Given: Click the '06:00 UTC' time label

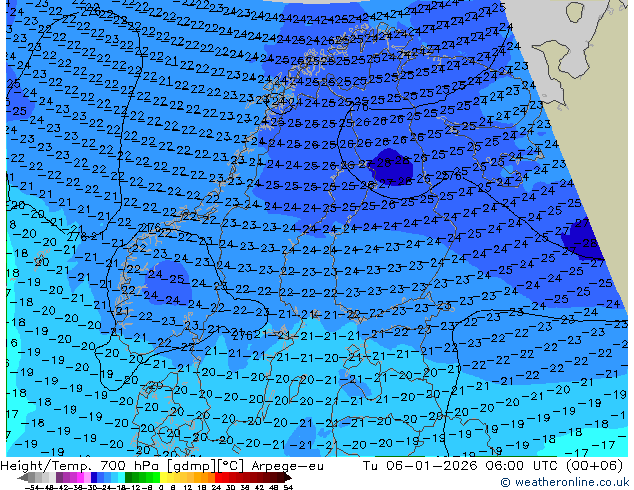Looking at the screenshot, I should 524,466.
